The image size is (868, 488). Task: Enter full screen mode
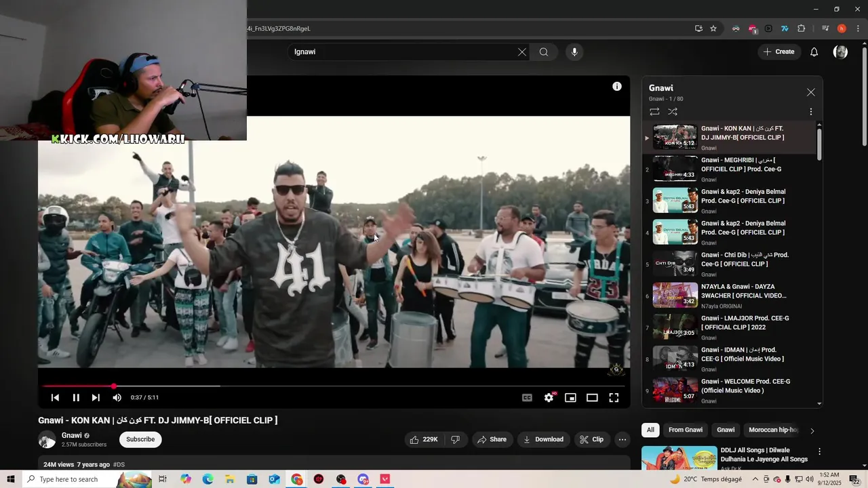click(614, 398)
